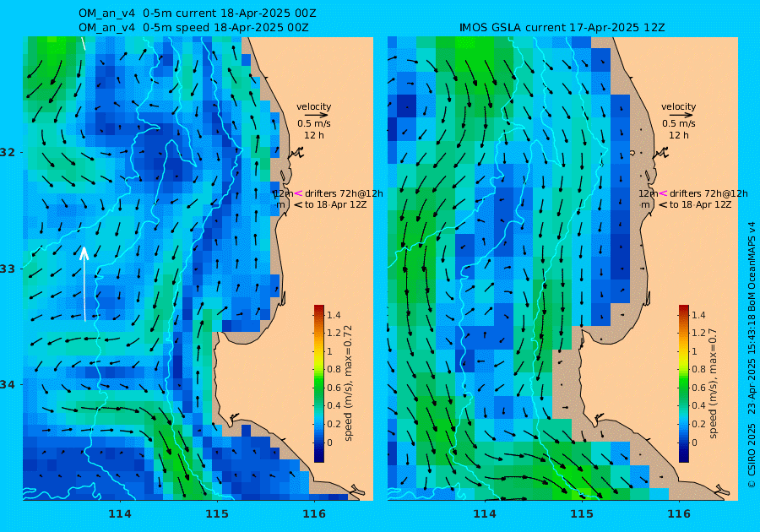Click 'to 18 Apr 12Z' text in left map
760x532 pixels.
[x=335, y=204]
